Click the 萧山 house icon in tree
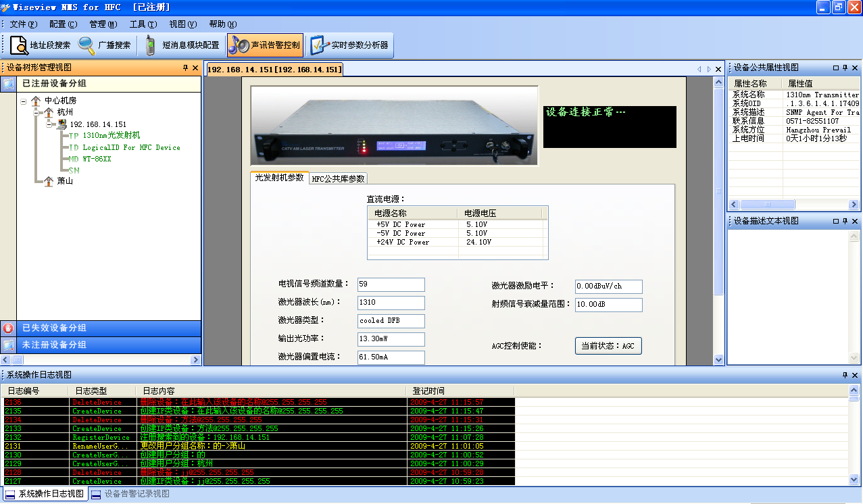 pyautogui.click(x=49, y=181)
